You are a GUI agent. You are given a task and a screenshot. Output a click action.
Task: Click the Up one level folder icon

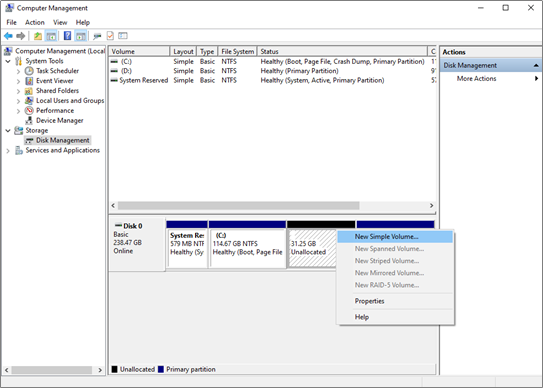(38, 36)
